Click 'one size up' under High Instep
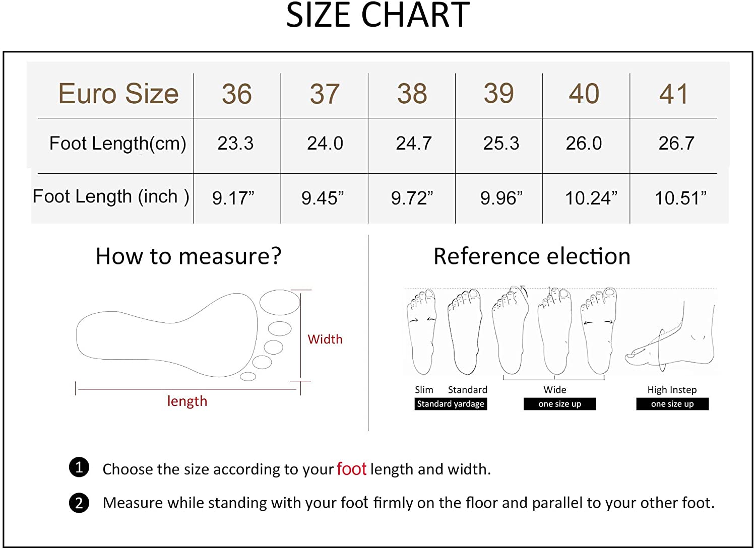This screenshot has height=550, width=756. point(672,404)
